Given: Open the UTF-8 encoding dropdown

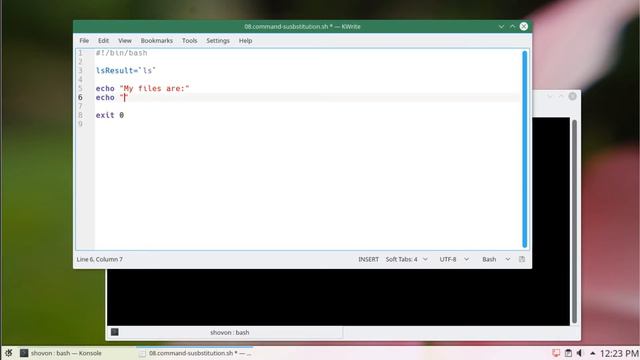Looking at the screenshot, I should [454, 259].
